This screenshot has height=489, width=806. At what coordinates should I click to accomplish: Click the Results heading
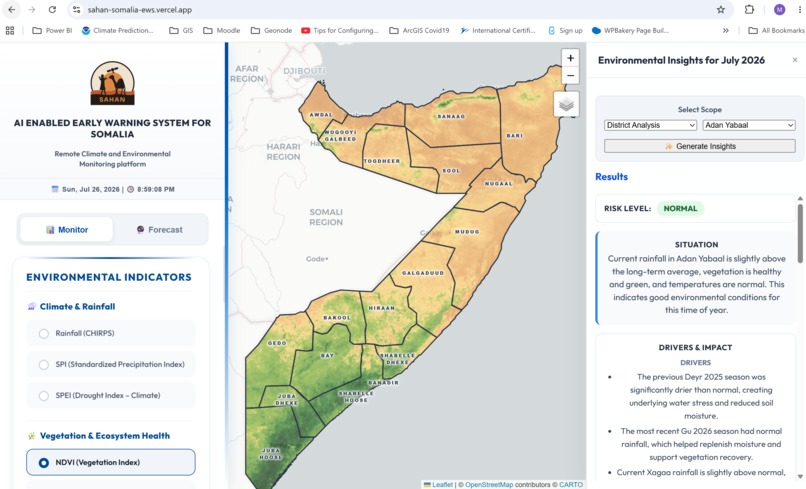pos(611,176)
